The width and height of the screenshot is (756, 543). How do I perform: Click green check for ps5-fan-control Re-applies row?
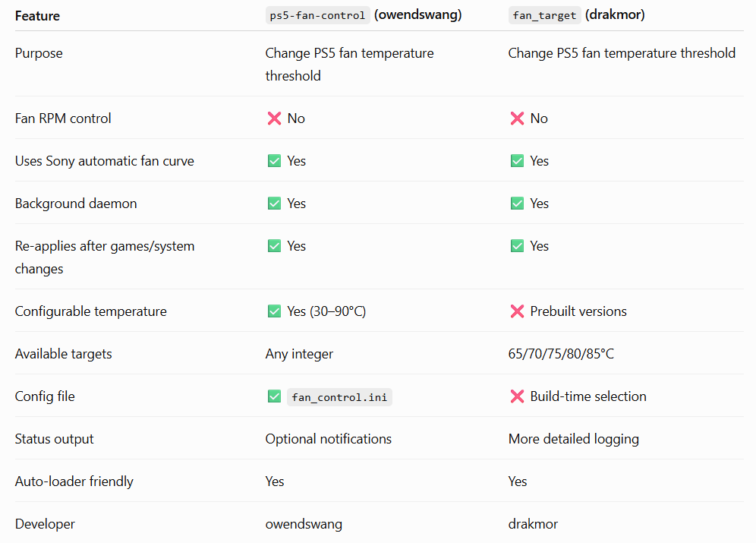tap(274, 246)
